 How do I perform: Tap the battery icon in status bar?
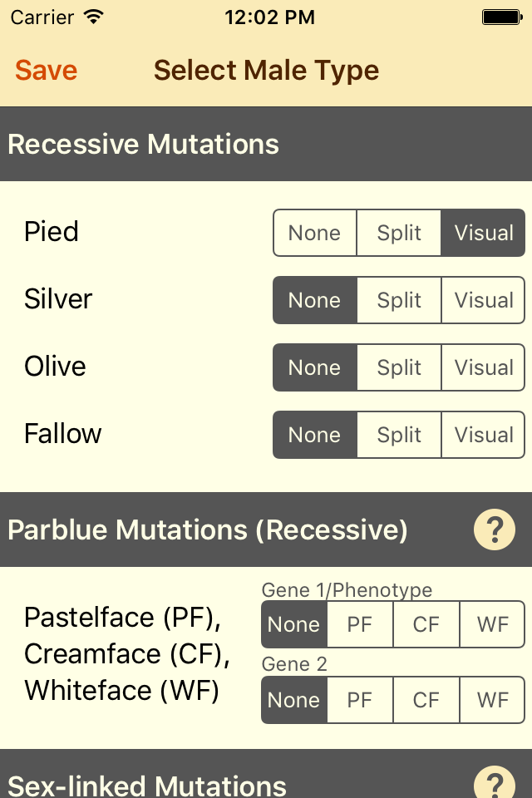point(501,17)
